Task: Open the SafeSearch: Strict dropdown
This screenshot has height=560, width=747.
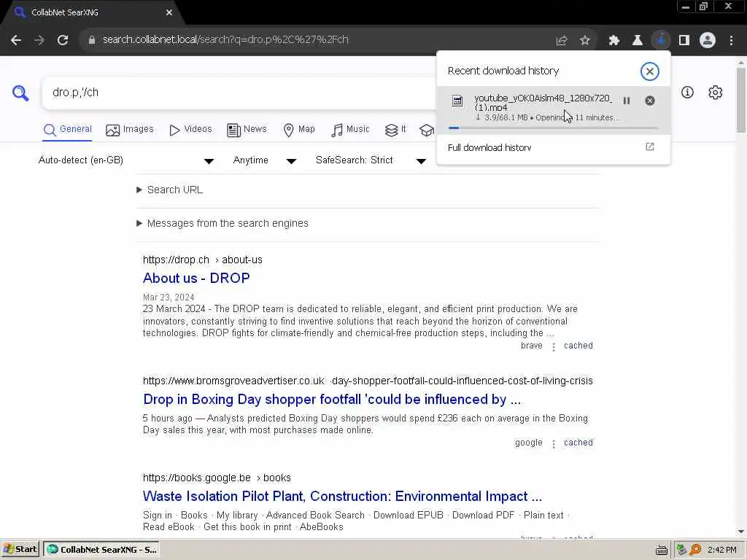Action: tap(371, 160)
